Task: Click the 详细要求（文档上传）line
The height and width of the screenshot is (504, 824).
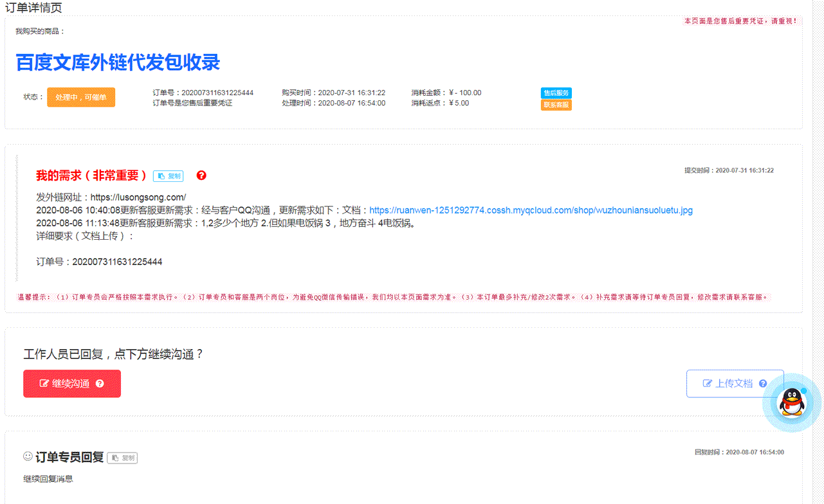Action: (86, 236)
